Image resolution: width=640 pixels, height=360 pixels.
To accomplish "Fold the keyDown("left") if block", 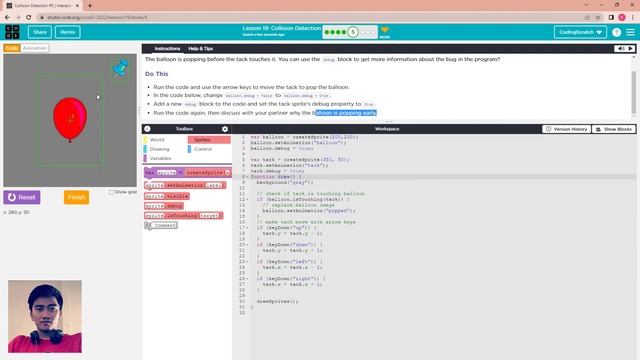I will pyautogui.click(x=247, y=262).
